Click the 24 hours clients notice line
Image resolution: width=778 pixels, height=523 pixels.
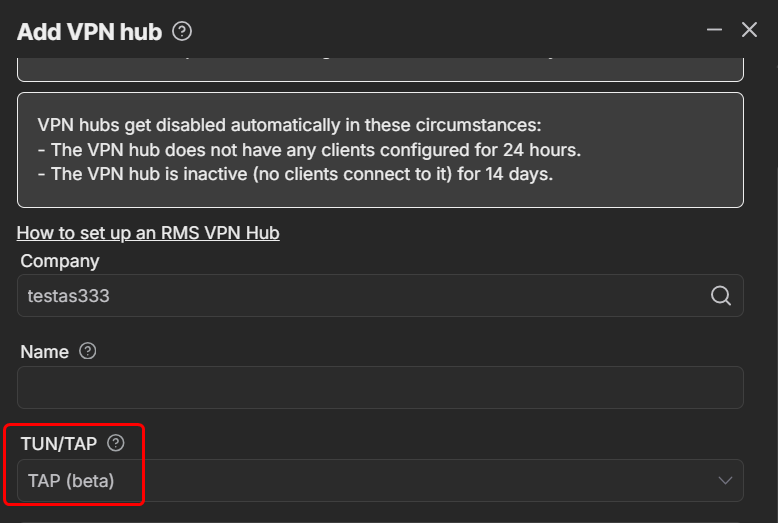click(x=308, y=150)
